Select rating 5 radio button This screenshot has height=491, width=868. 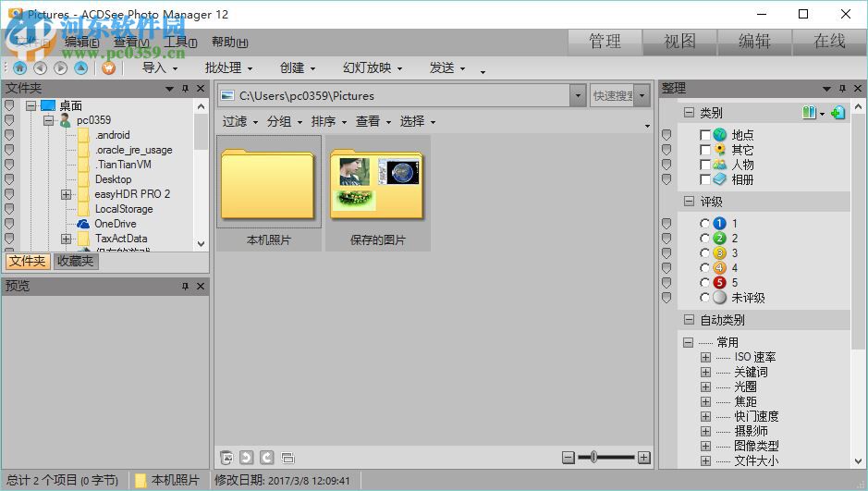pos(704,282)
